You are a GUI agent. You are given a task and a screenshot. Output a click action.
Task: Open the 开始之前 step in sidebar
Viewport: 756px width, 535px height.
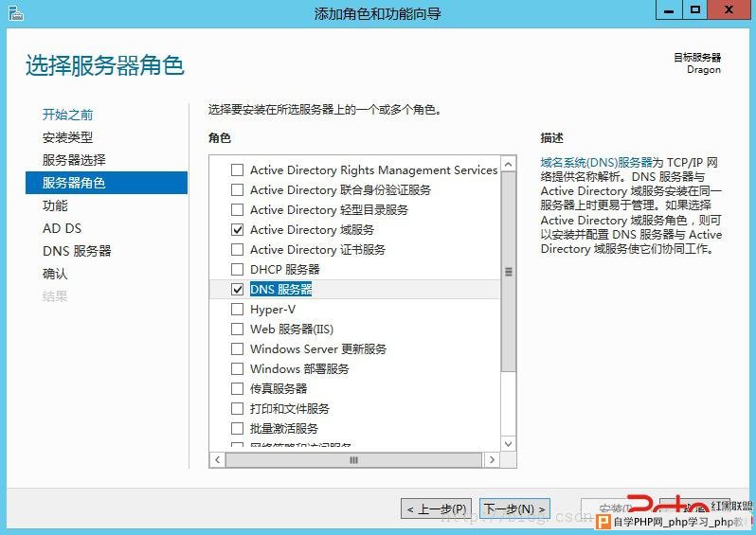(x=67, y=115)
